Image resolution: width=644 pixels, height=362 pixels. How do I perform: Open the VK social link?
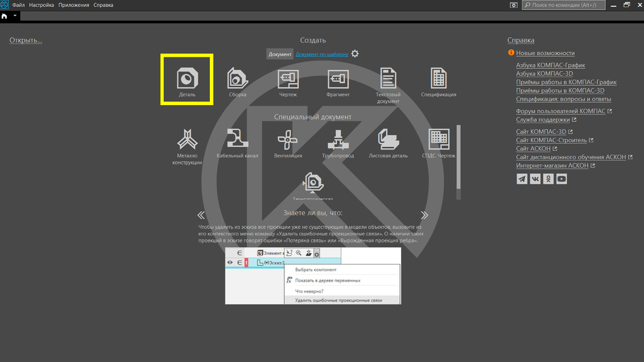535,179
